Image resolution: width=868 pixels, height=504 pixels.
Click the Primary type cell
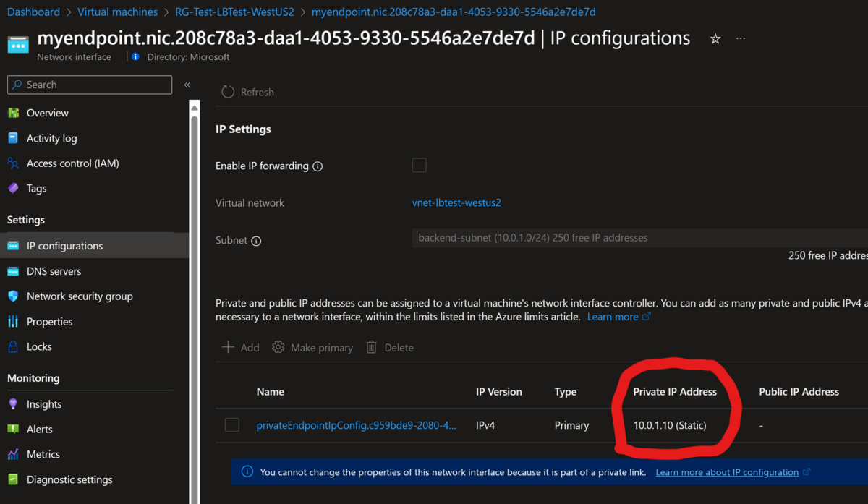(571, 425)
